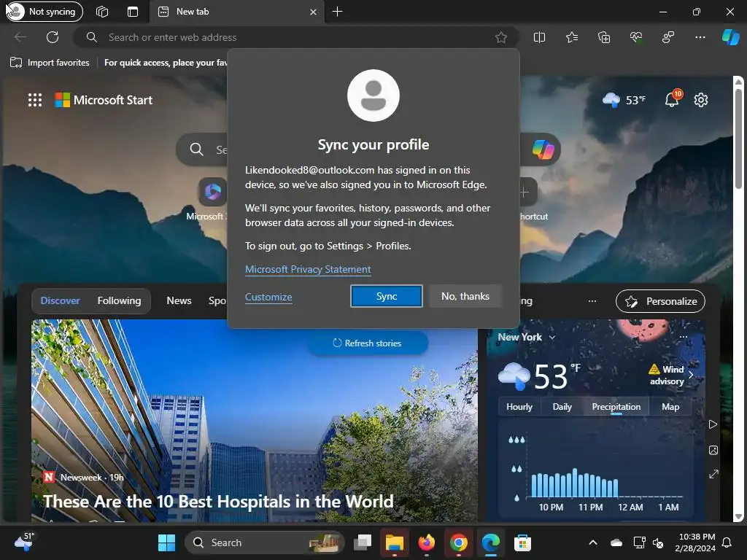
Task: Select the Map weather tab
Action: click(x=670, y=407)
